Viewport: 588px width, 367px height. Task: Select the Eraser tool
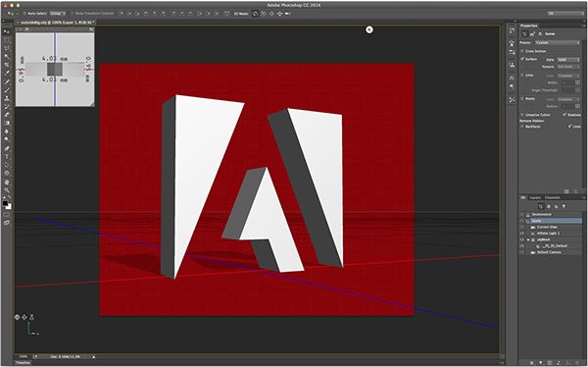[x=7, y=115]
